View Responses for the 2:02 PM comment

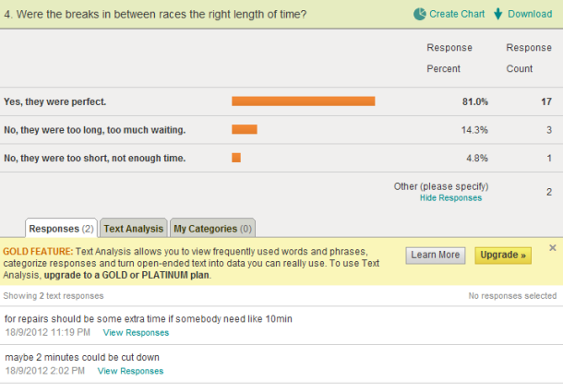pos(130,371)
